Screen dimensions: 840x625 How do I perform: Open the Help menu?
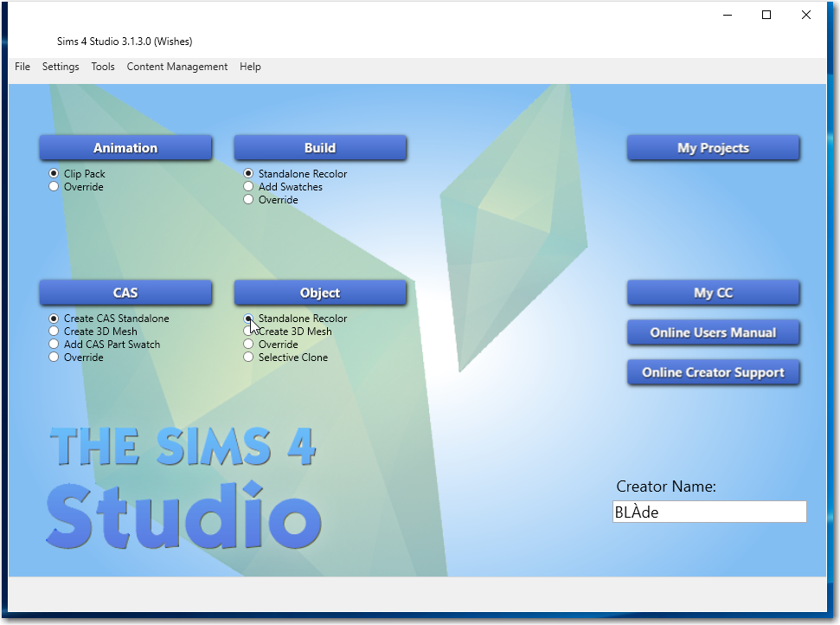pyautogui.click(x=250, y=67)
